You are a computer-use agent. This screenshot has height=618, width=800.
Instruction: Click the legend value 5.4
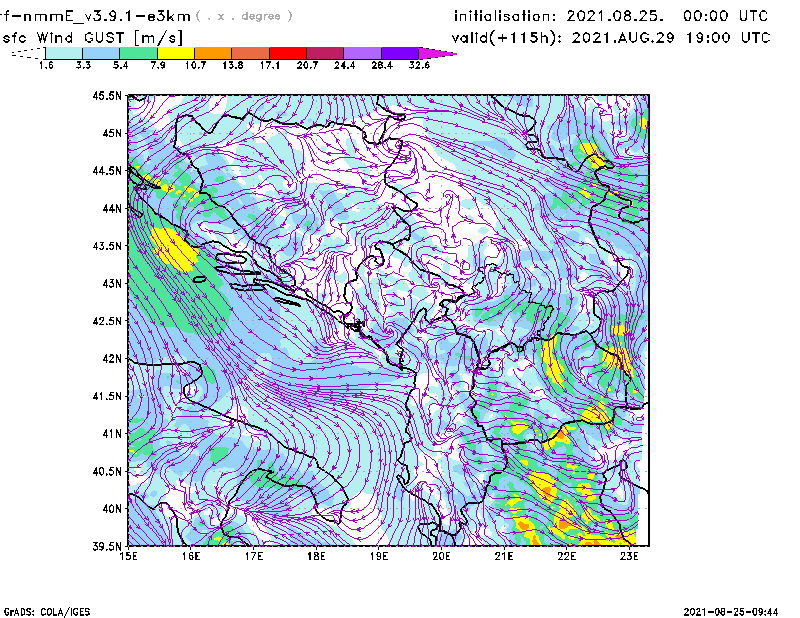coord(120,65)
